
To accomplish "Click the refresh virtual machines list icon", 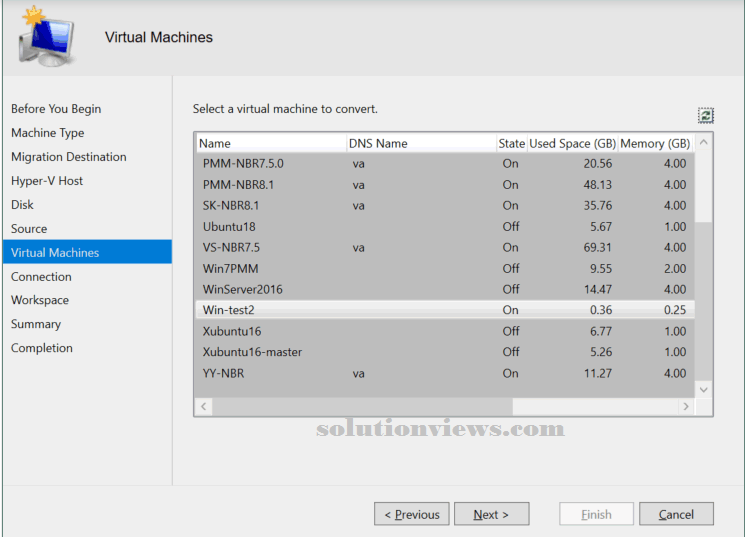I will (x=706, y=115).
